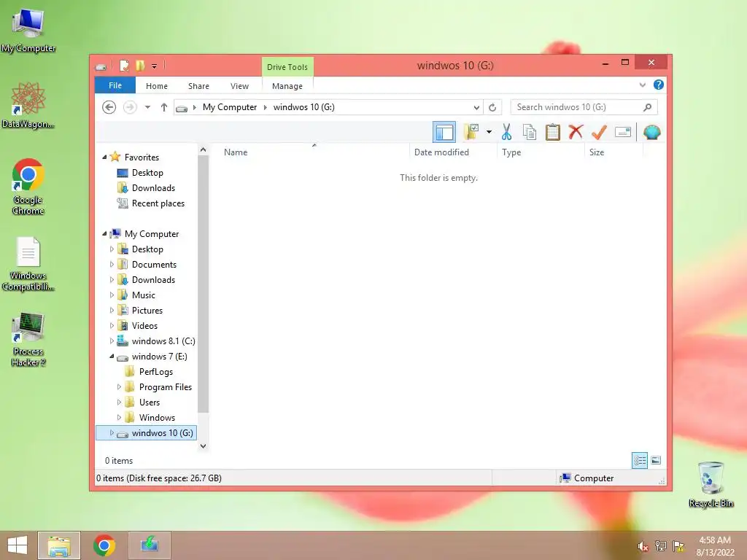Open the folder options icon in the toolbar

tap(471, 132)
